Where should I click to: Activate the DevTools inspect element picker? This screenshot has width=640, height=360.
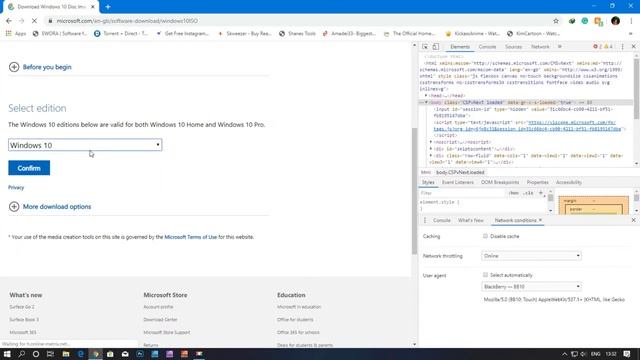(x=425, y=47)
